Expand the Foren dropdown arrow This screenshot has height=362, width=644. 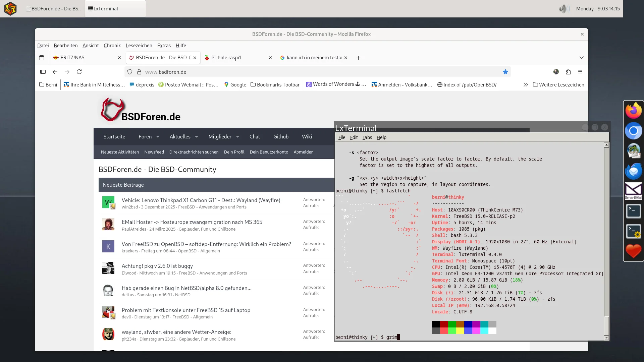158,137
